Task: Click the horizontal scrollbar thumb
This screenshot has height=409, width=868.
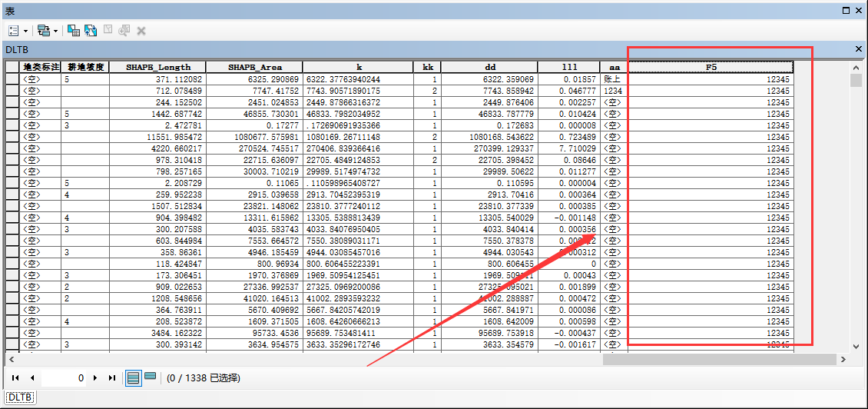Action: [x=720, y=360]
